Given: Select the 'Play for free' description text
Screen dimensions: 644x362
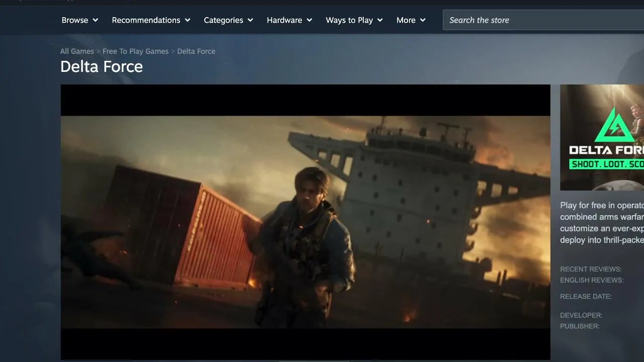Looking at the screenshot, I should point(602,223).
